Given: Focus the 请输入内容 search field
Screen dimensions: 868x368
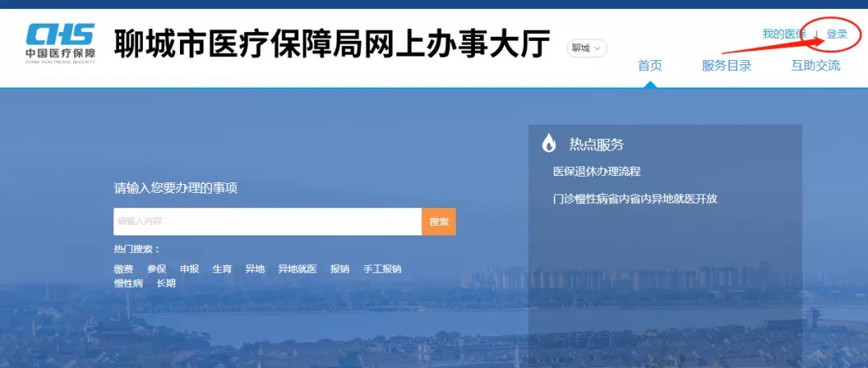Looking at the screenshot, I should 268,221.
